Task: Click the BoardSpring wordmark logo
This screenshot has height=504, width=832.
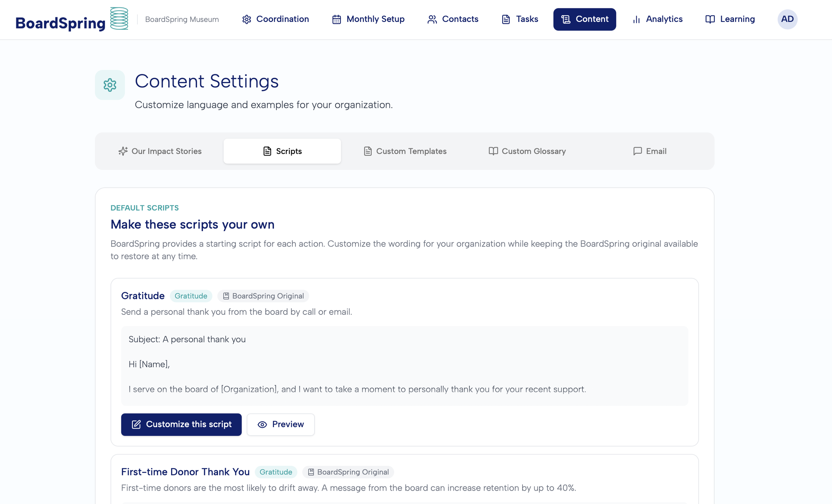Action: 61,23
